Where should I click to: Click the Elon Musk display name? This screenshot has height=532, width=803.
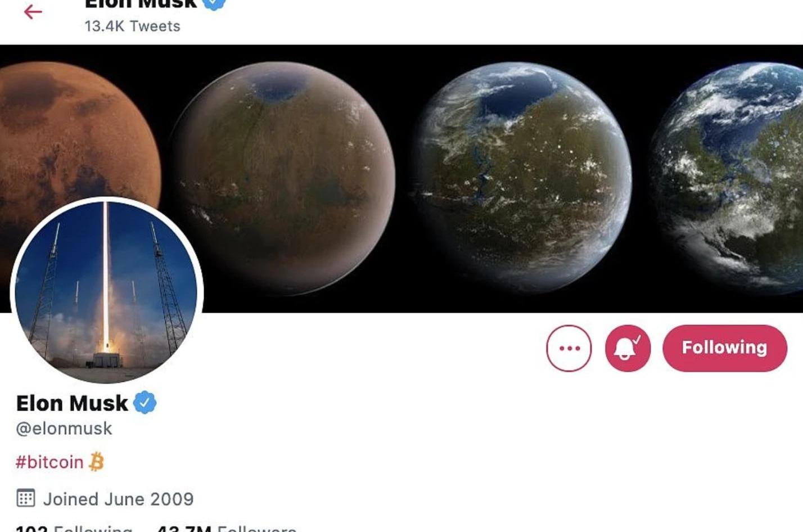72,403
